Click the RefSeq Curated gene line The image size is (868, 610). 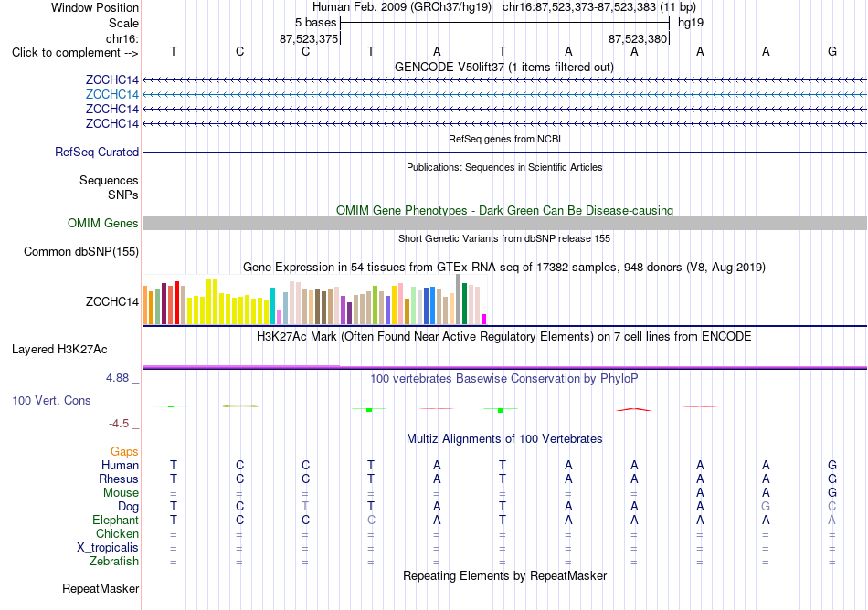click(x=504, y=152)
